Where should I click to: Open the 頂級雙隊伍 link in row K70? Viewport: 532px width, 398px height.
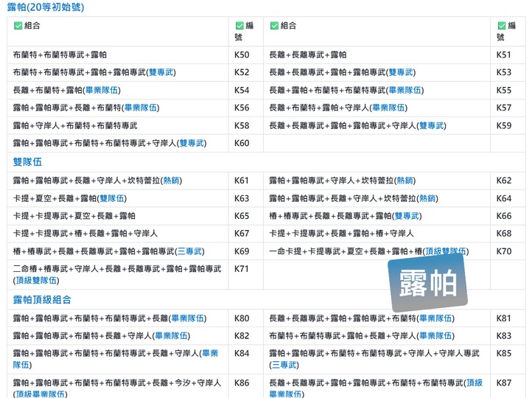446,251
